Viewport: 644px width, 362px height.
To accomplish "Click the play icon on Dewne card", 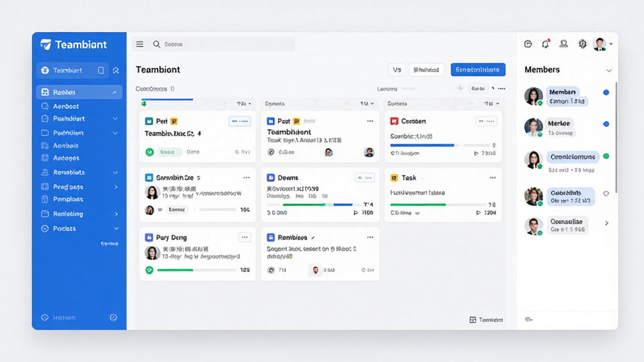I will tap(356, 212).
